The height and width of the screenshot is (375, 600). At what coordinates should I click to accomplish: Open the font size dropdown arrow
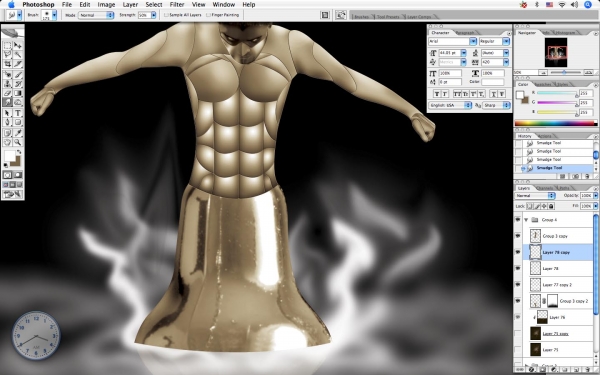pyautogui.click(x=463, y=53)
